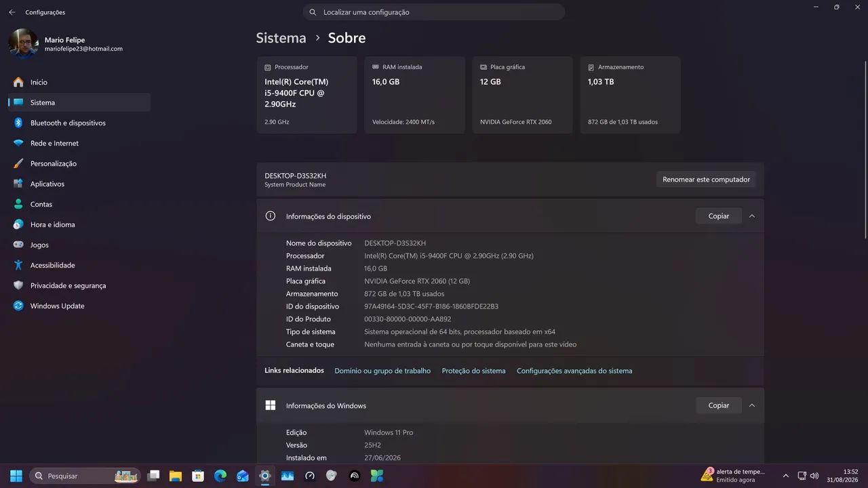Click the Armazenamento drive icon

coord(591,67)
